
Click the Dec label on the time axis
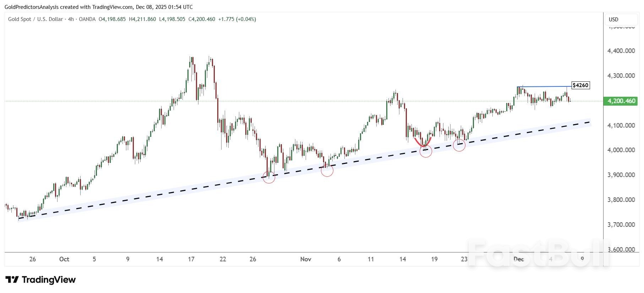tap(519, 259)
